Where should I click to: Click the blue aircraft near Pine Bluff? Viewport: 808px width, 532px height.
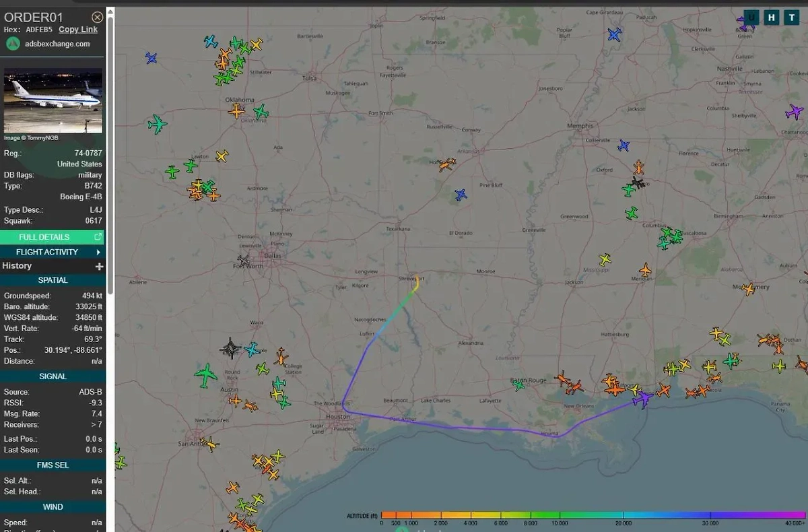click(x=461, y=195)
